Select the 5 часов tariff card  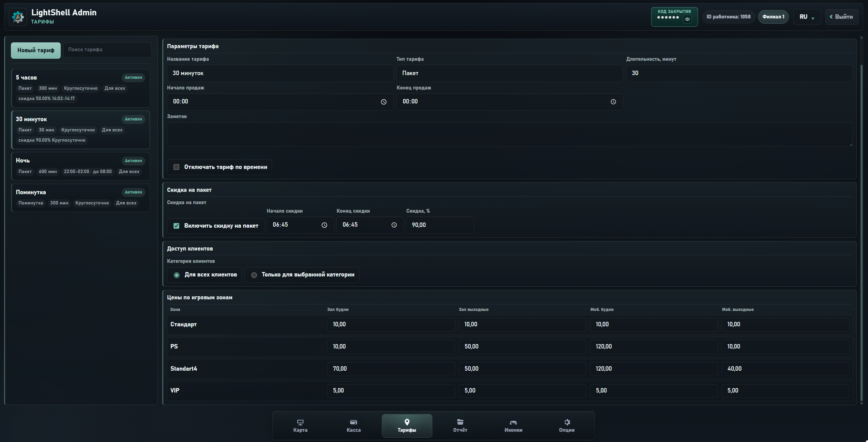(x=80, y=88)
